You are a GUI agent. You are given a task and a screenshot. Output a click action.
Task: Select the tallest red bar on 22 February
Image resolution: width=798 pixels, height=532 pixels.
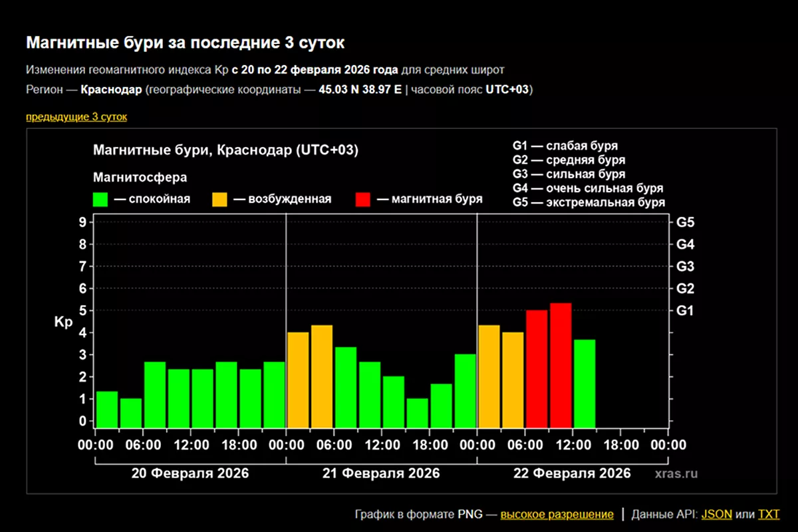[x=561, y=365]
